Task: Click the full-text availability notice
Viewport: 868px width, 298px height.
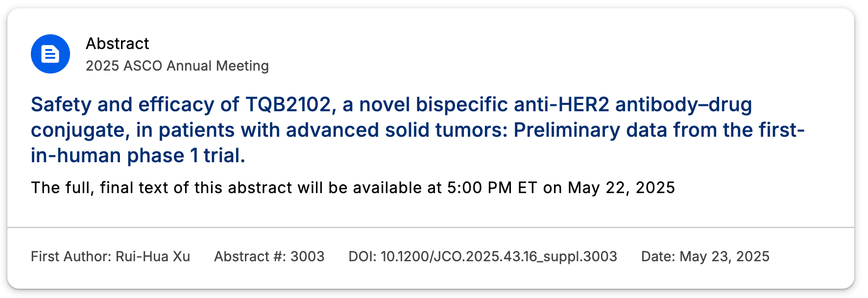Action: click(353, 188)
